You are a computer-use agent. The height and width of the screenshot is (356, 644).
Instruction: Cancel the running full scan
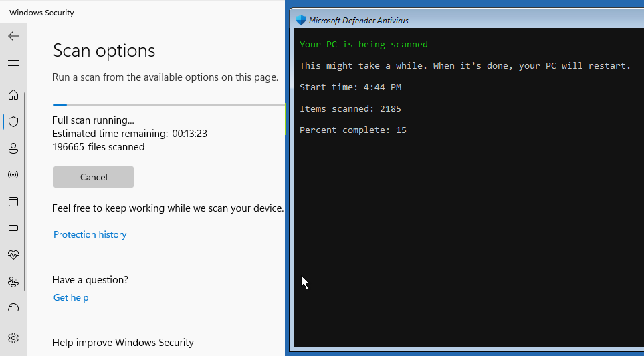pos(94,177)
